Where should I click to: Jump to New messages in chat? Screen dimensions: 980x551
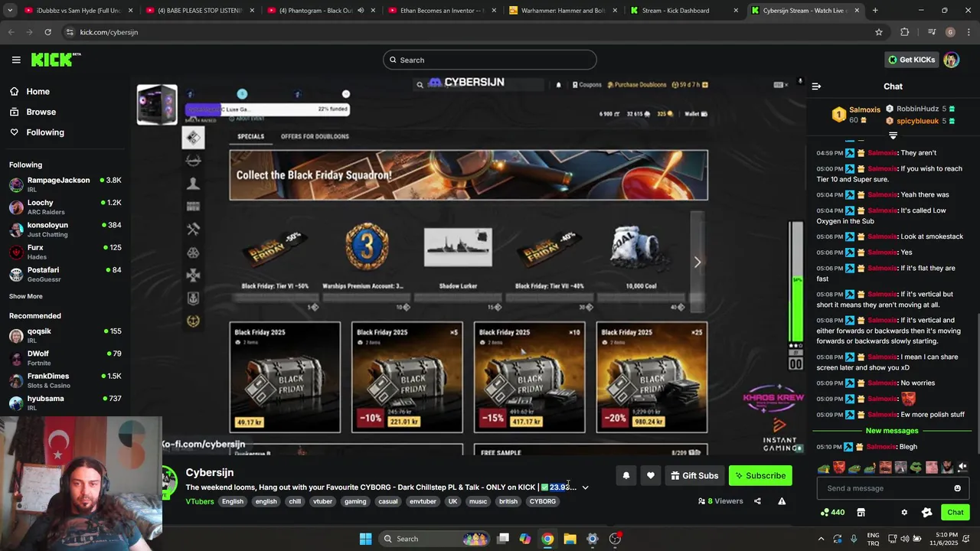[x=891, y=431]
